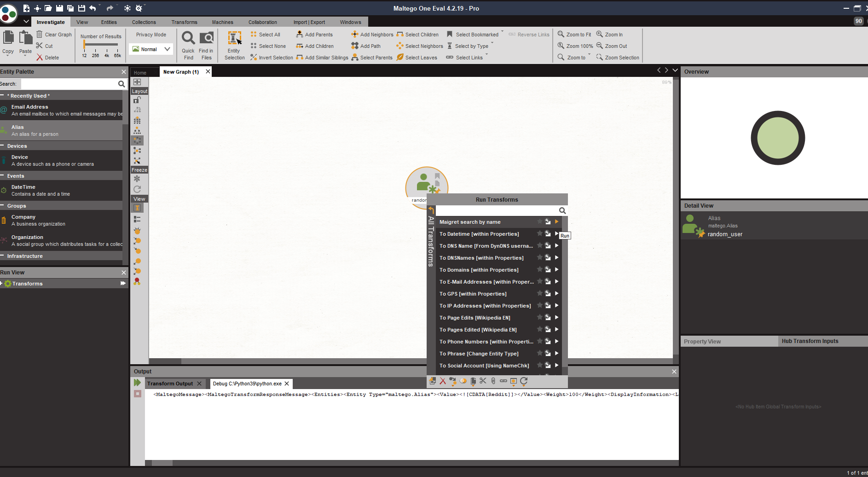This screenshot has height=477, width=868.
Task: Toggle favorite star for To Phrase transform
Action: tap(540, 353)
